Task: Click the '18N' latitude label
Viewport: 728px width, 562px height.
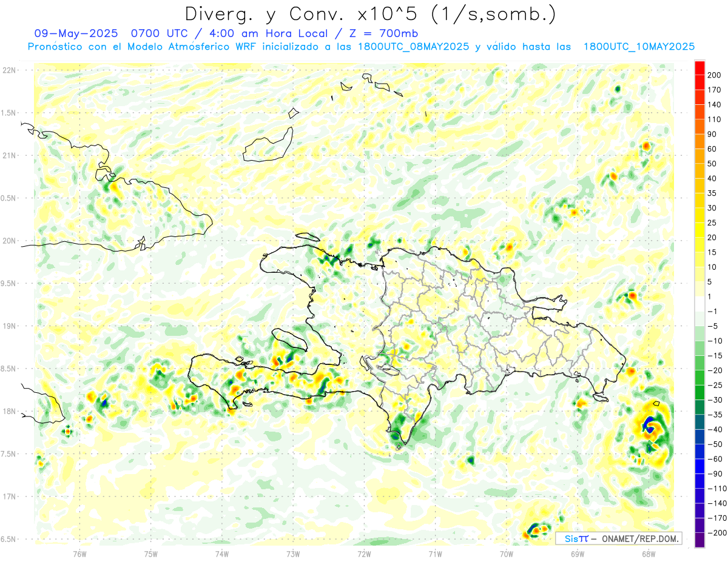Action: 9,411
